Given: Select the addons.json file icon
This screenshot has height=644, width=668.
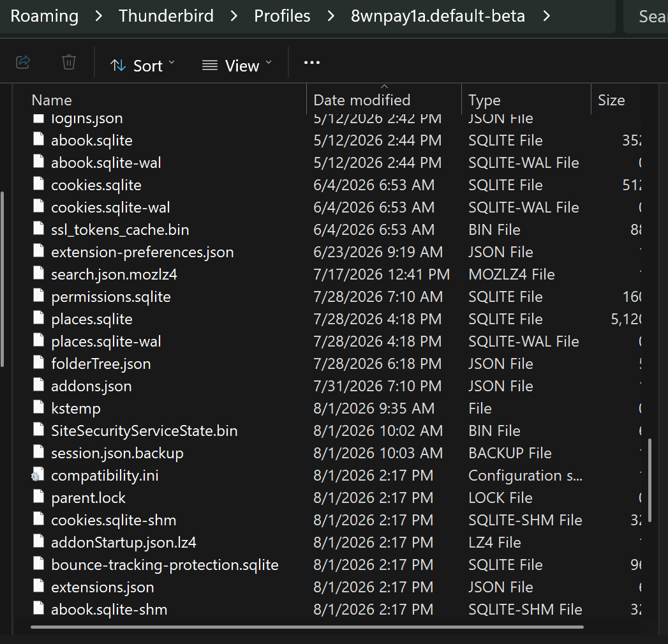Looking at the screenshot, I should (39, 385).
